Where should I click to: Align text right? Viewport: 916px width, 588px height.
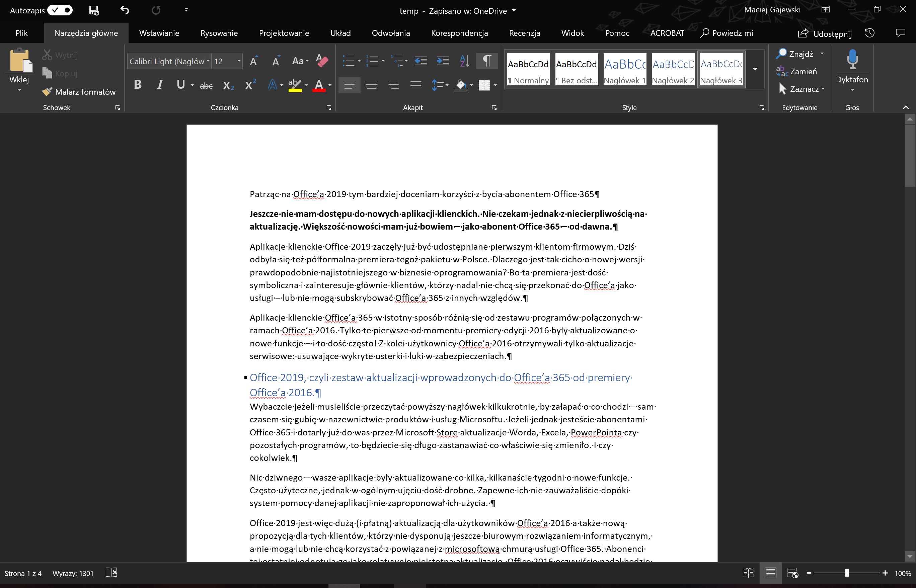393,85
